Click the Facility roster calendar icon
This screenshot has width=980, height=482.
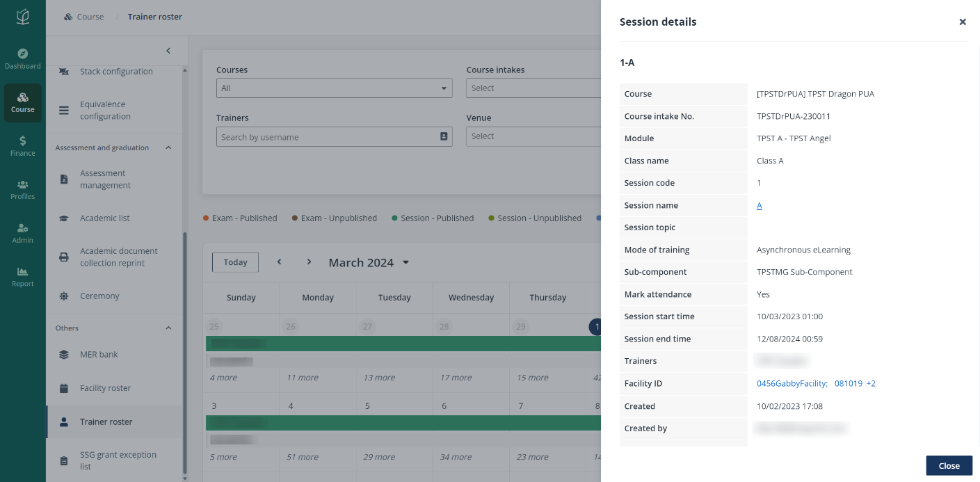click(x=64, y=388)
